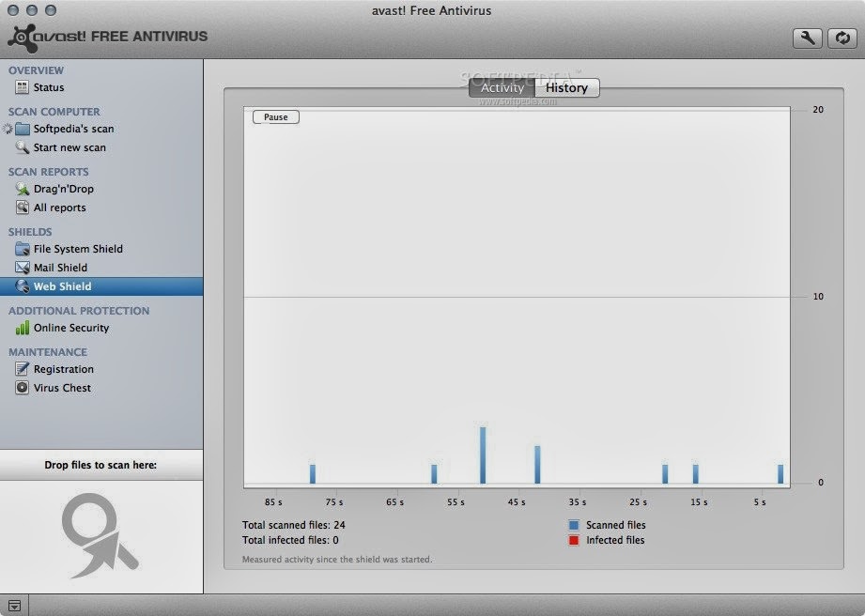Click the 'Infected files' legend label

(x=615, y=540)
